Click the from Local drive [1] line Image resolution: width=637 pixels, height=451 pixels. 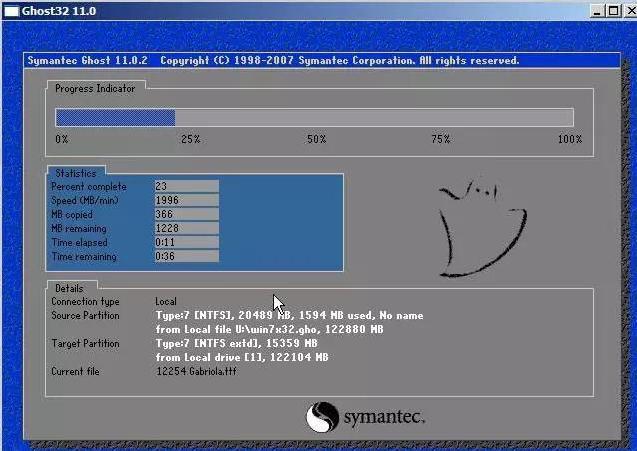[242, 358]
